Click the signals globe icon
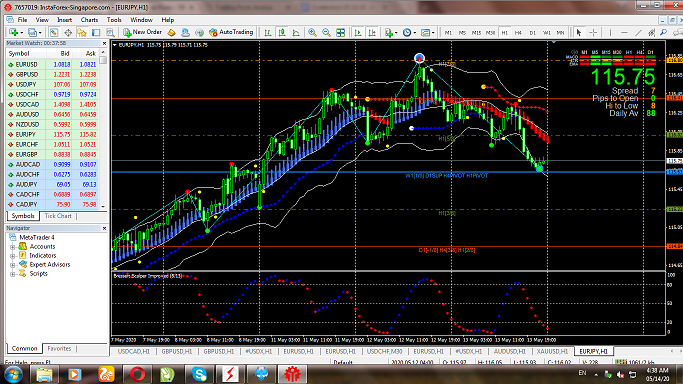This screenshot has height=384, width=683. click(x=199, y=33)
